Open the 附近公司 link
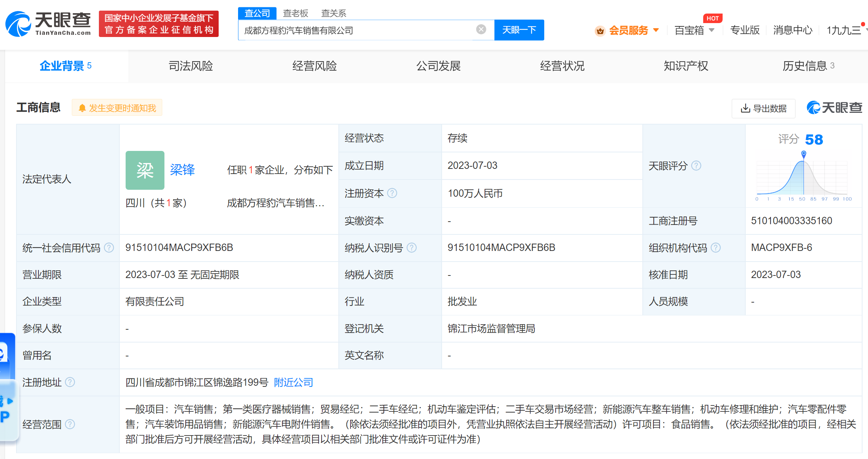This screenshot has width=868, height=459. click(293, 382)
